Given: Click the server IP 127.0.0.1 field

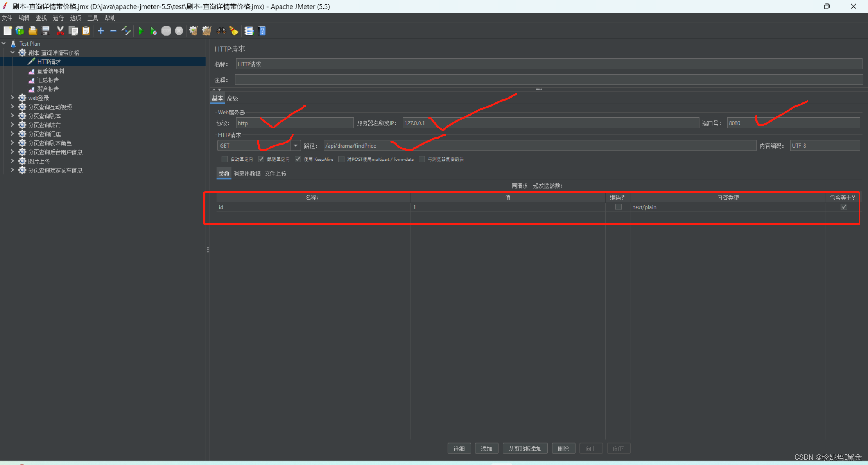Looking at the screenshot, I should (551, 123).
